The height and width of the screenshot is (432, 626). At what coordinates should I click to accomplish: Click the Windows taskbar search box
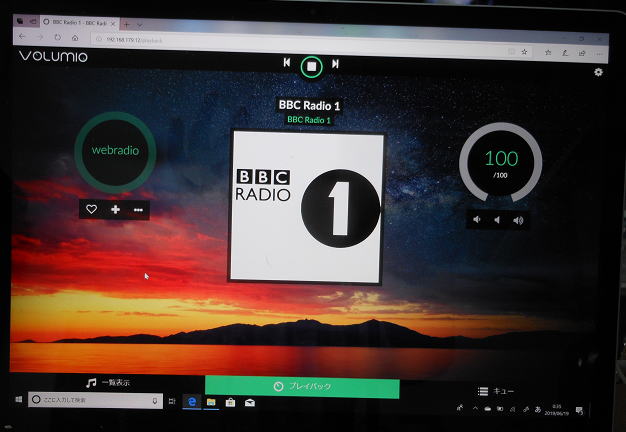click(x=95, y=400)
